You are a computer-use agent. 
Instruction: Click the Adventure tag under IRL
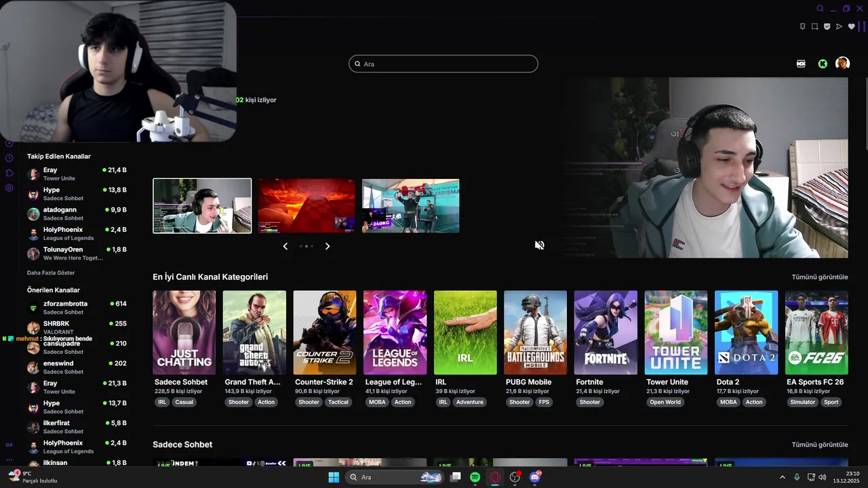coord(469,402)
